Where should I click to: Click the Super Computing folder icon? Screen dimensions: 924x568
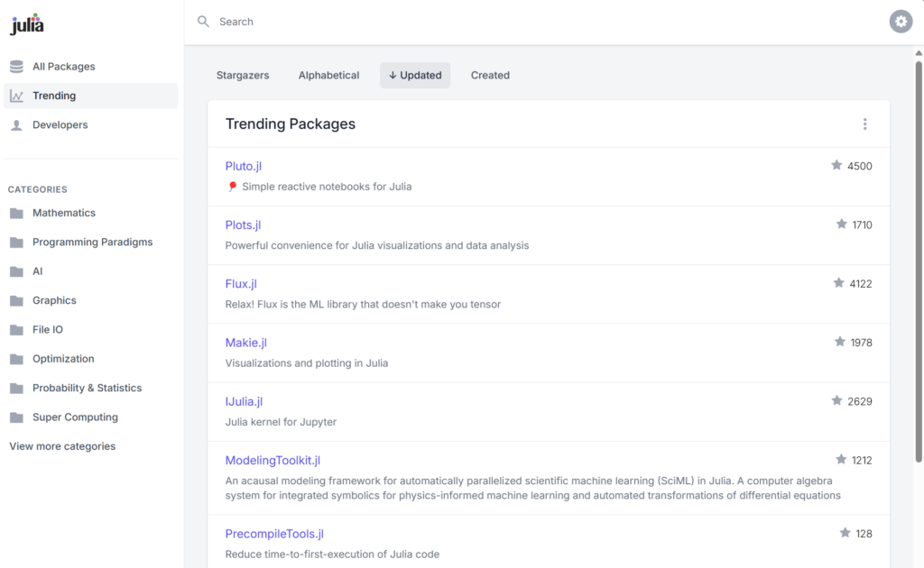tap(16, 417)
